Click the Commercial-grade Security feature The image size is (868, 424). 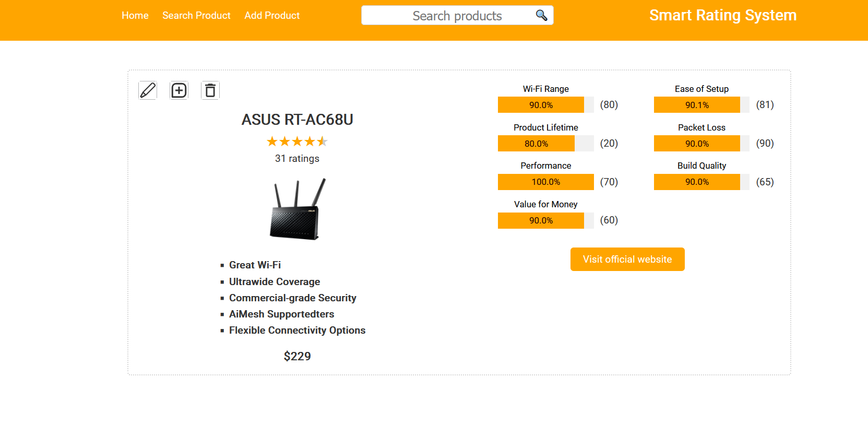[292, 298]
